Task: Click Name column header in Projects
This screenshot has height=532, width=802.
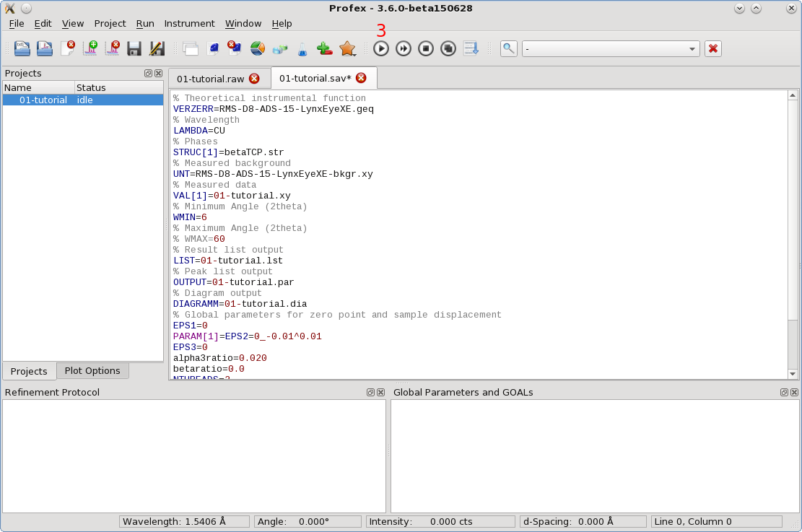Action: [38, 87]
